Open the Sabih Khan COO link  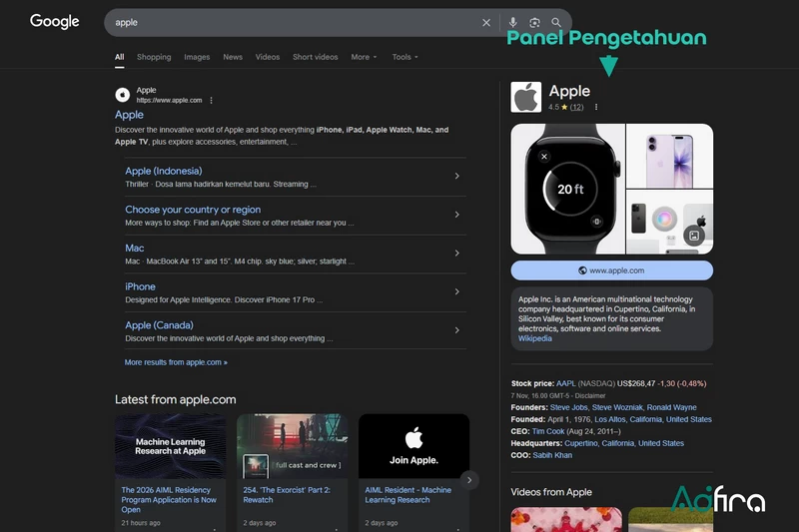[x=552, y=455]
